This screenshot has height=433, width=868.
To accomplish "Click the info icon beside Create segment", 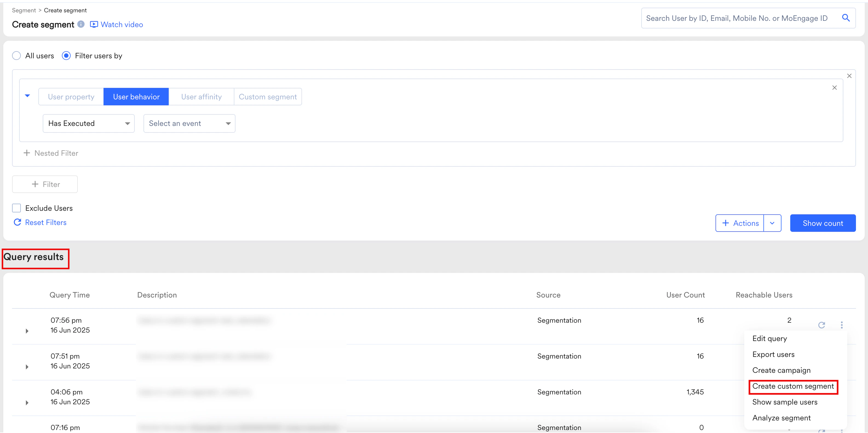I will point(81,24).
